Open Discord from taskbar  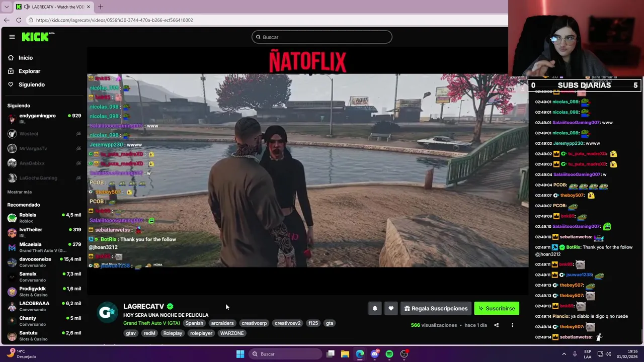pyautogui.click(x=374, y=354)
